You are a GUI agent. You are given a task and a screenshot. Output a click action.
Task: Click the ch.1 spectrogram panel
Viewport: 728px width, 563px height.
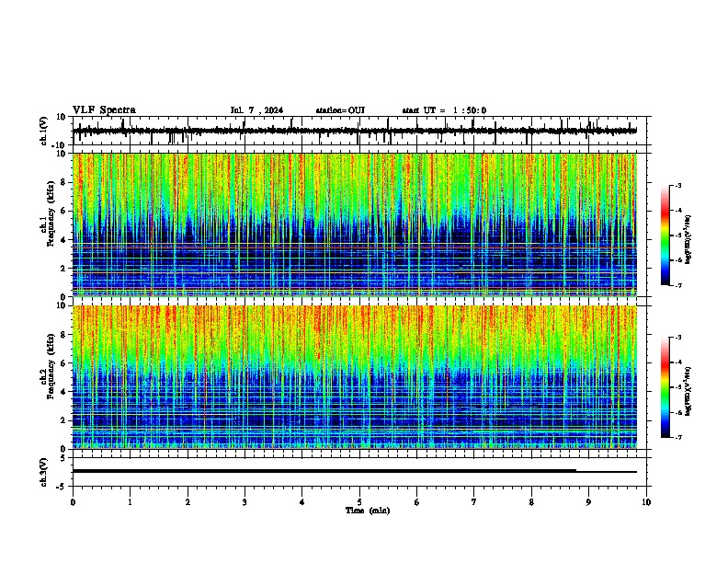point(355,224)
